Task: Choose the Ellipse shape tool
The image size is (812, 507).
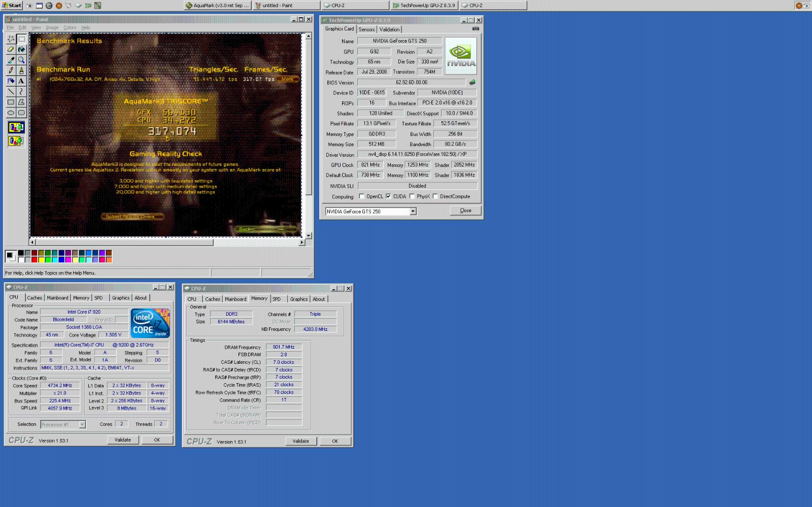Action: click(11, 113)
